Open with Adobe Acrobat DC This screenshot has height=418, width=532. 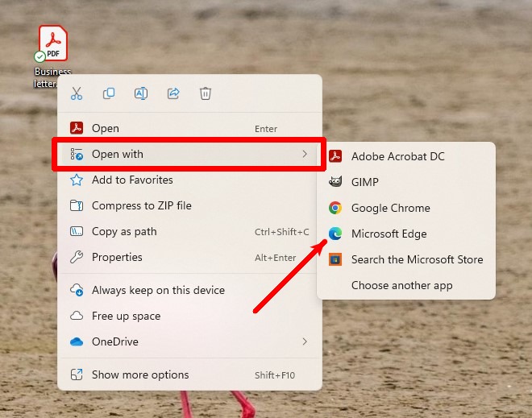coord(406,156)
